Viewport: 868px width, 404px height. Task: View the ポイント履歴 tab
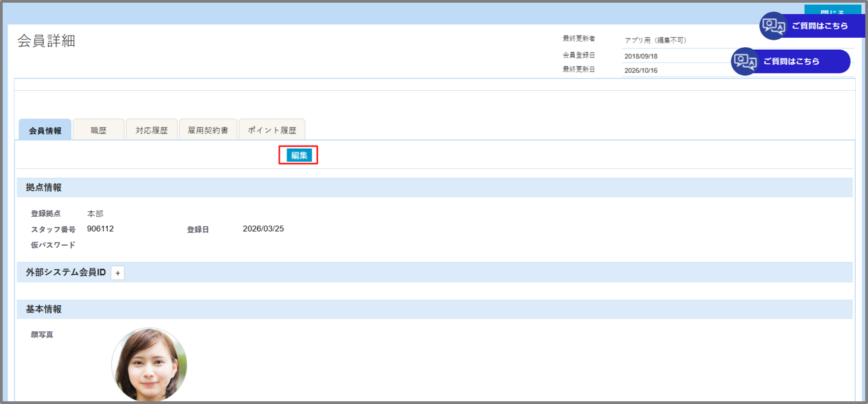272,130
